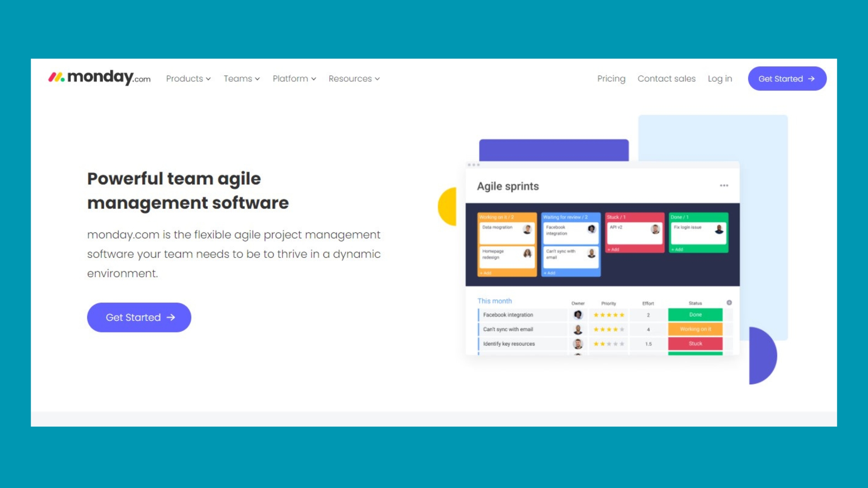Click the Agile sprints board title

click(x=508, y=186)
